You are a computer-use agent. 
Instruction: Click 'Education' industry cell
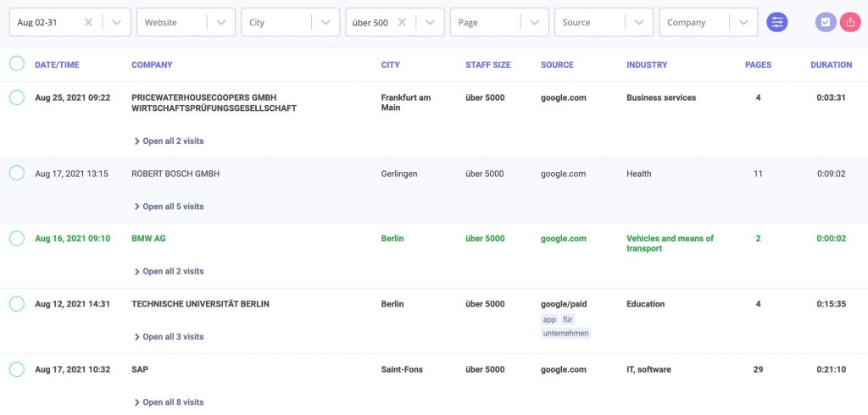[645, 304]
